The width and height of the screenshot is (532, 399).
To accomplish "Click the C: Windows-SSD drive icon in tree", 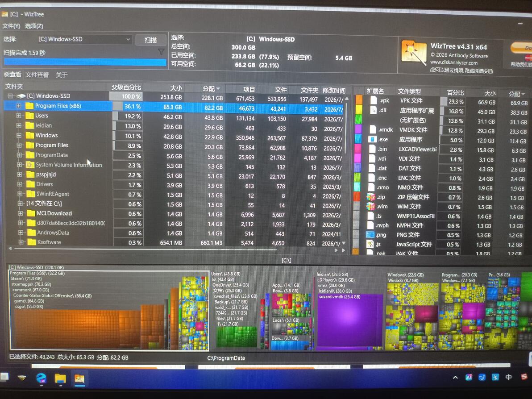I will click(x=21, y=96).
